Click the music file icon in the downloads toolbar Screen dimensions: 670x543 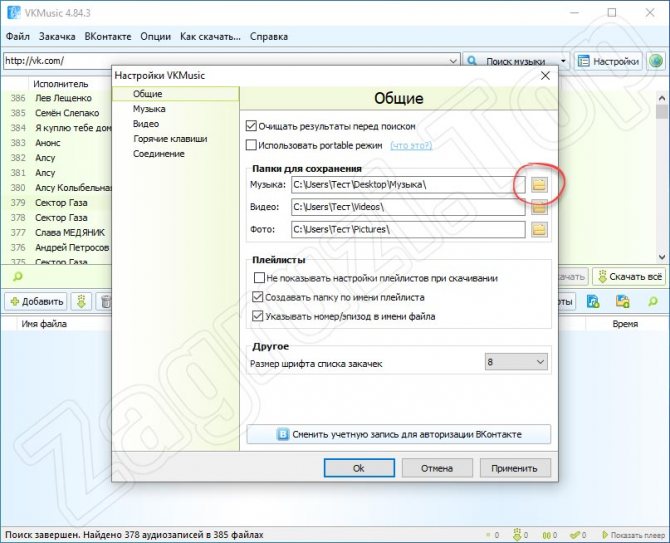[593, 301]
